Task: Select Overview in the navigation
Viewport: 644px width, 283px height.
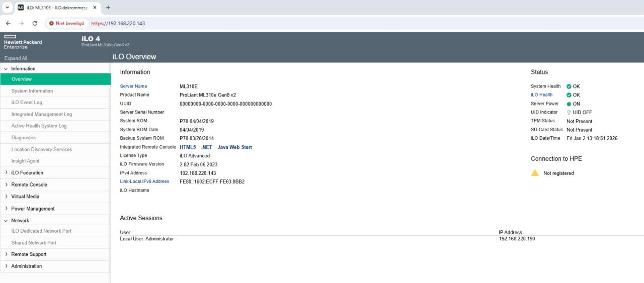Action: pos(55,79)
